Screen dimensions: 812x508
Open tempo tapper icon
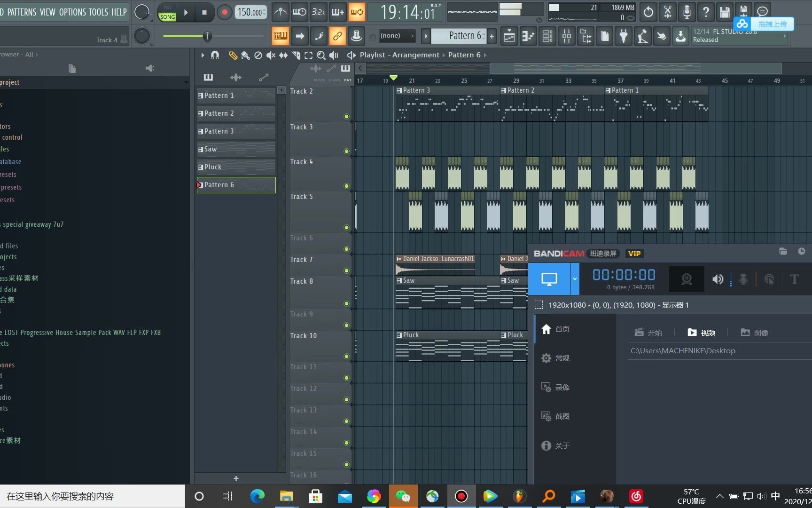642,36
